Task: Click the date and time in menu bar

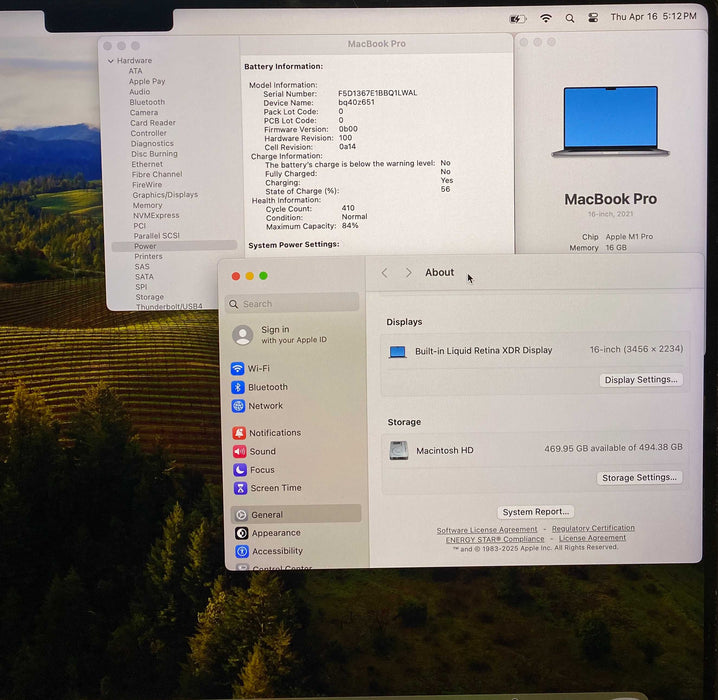Action: pos(653,16)
